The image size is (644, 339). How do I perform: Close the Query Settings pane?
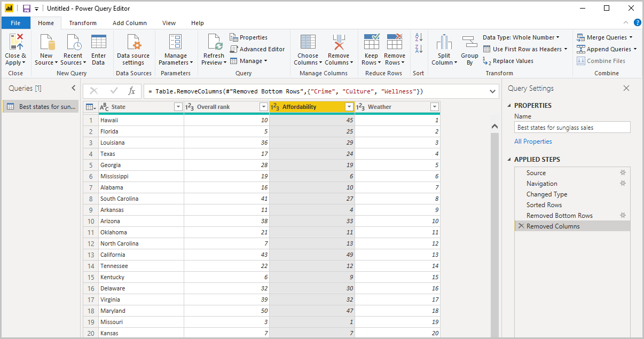pyautogui.click(x=626, y=88)
